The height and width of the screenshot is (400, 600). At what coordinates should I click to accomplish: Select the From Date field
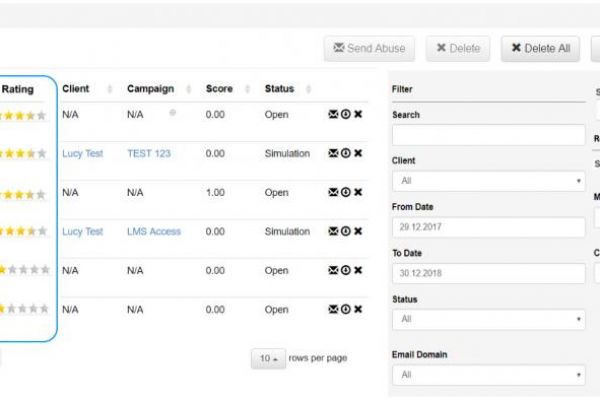pos(488,227)
